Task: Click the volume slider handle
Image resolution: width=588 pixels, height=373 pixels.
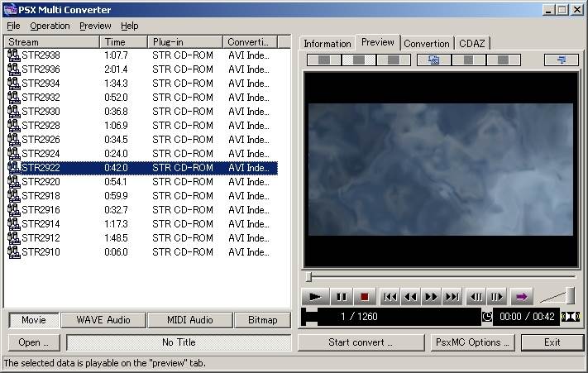Action: pyautogui.click(x=570, y=295)
